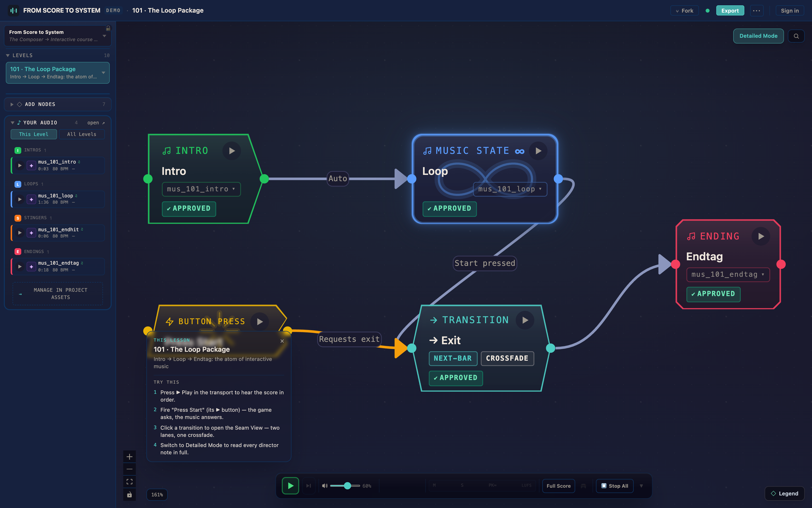Click Sign in
This screenshot has height=508, width=812.
[790, 10]
